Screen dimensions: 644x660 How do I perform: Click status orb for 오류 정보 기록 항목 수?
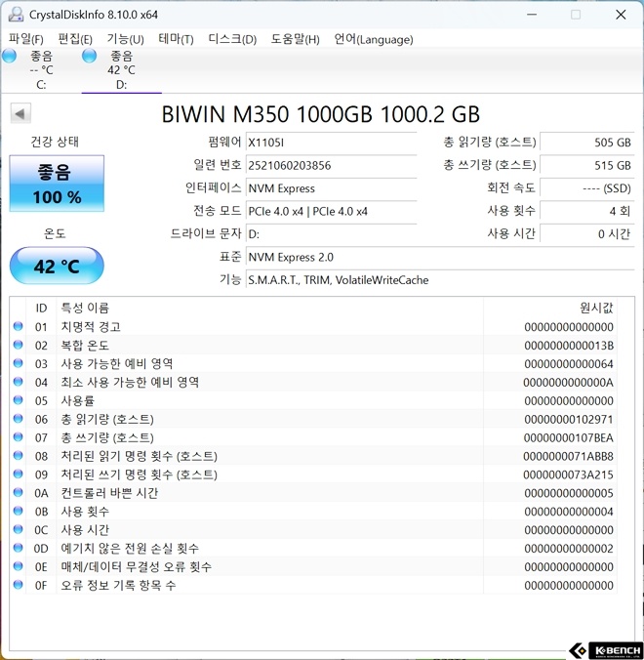coord(18,586)
